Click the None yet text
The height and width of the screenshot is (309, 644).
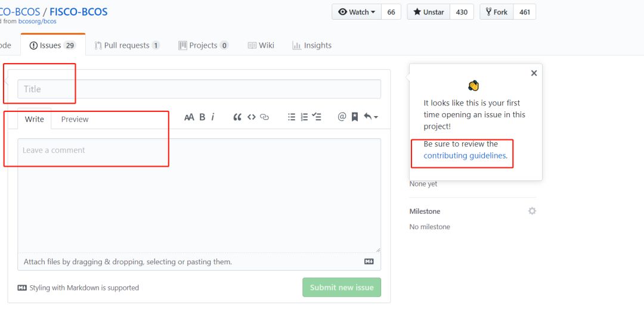423,184
